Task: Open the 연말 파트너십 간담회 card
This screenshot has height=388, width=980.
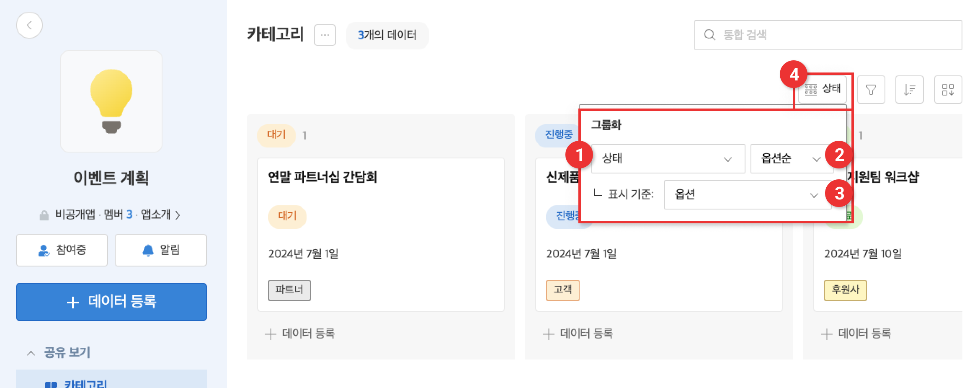Action: point(381,234)
